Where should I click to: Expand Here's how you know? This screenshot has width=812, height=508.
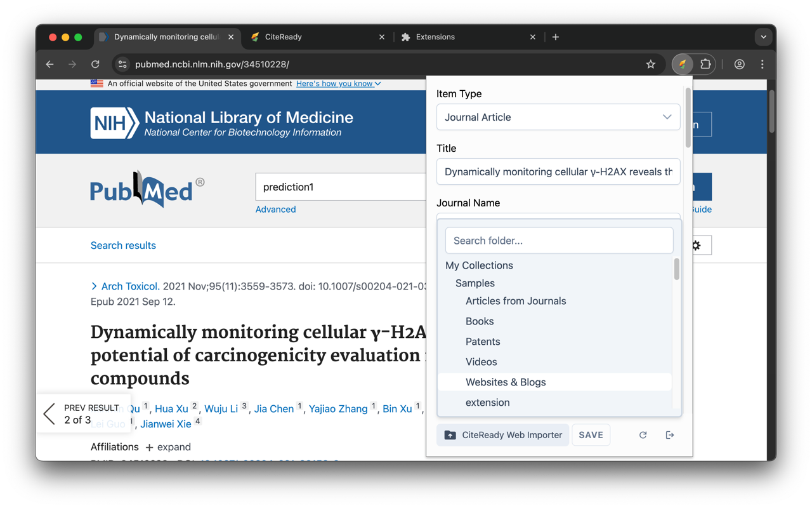pyautogui.click(x=339, y=83)
